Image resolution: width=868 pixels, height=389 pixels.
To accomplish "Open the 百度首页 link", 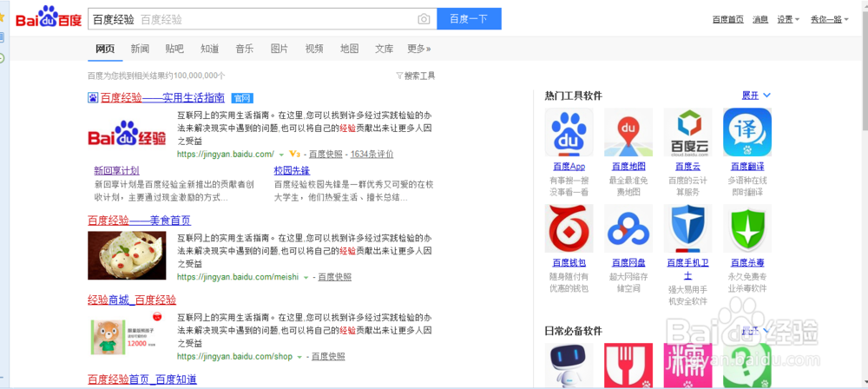I will (x=728, y=19).
